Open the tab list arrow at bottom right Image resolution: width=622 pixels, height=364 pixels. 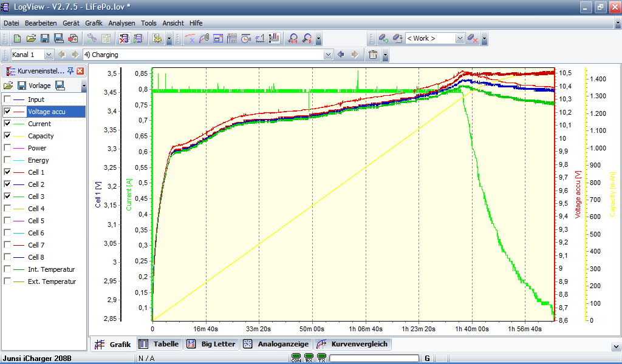point(616,346)
